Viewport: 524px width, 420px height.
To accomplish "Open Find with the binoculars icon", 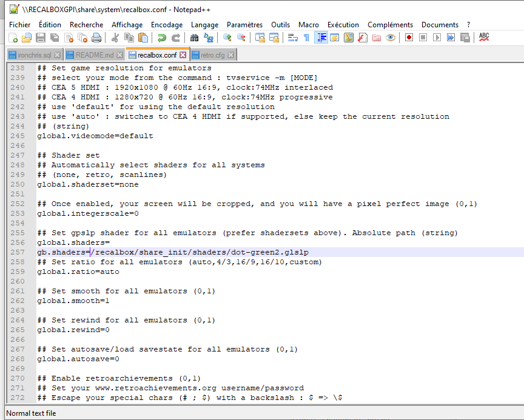I will (x=194, y=38).
